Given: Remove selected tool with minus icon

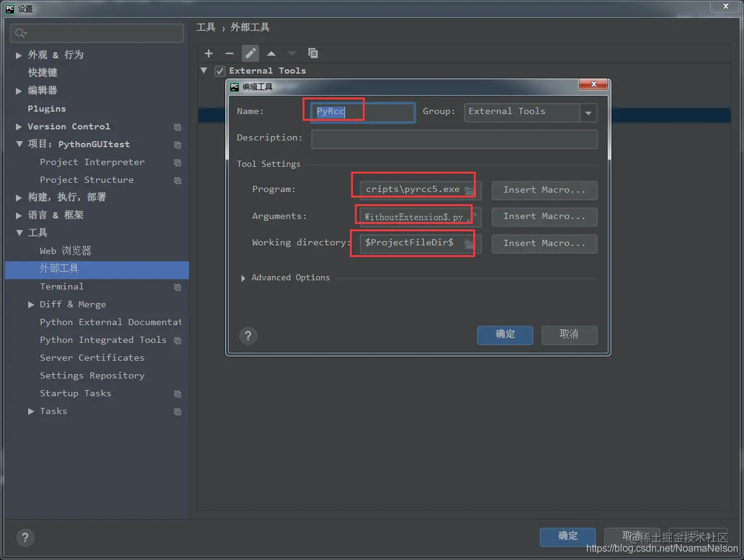Looking at the screenshot, I should click(x=230, y=53).
